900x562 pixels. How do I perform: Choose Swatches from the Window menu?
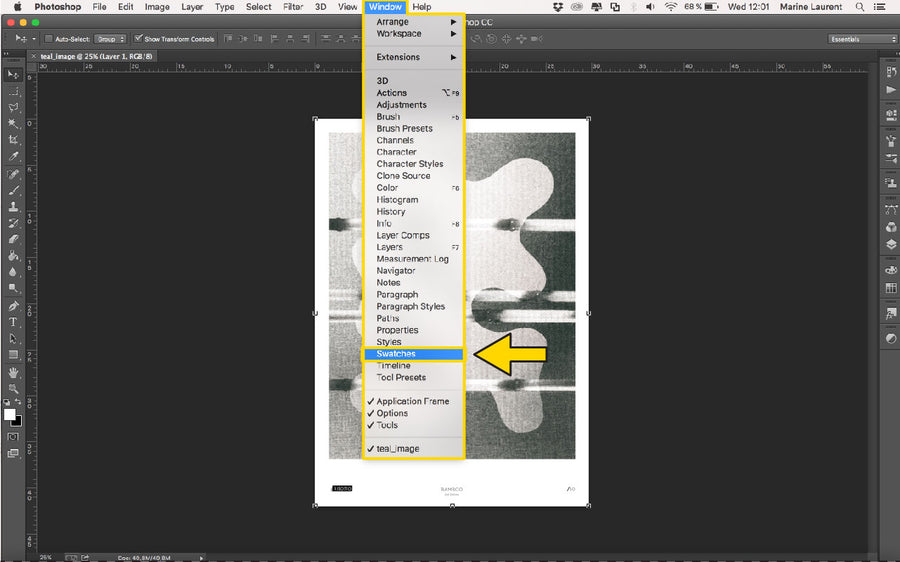click(x=413, y=354)
